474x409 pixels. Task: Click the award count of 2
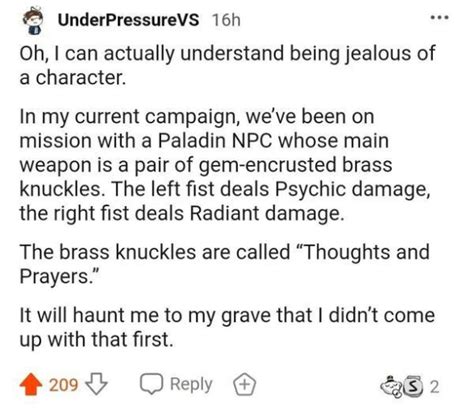[434, 387]
